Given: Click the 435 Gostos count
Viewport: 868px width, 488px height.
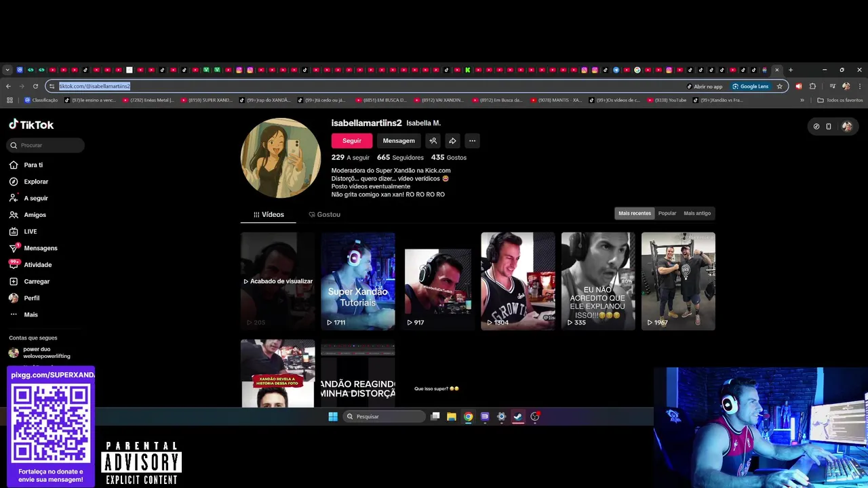Looking at the screenshot, I should point(449,157).
